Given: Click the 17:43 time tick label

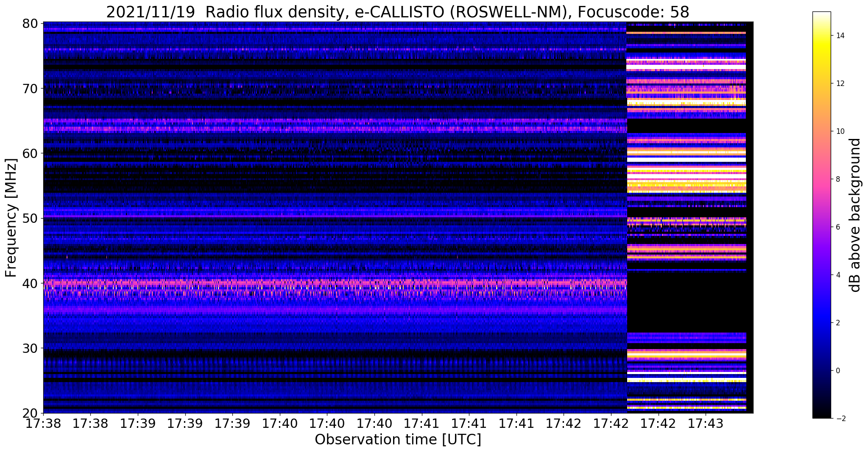Looking at the screenshot, I should 706,423.
